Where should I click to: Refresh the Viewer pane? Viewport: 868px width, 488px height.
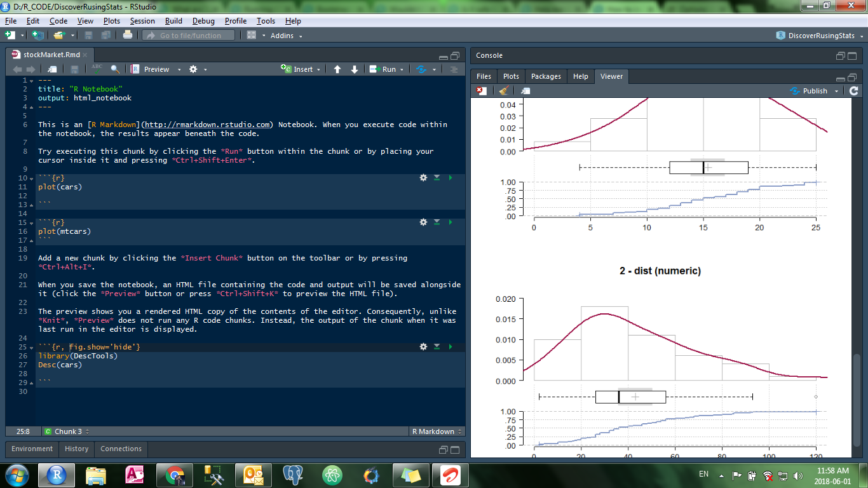pyautogui.click(x=853, y=91)
